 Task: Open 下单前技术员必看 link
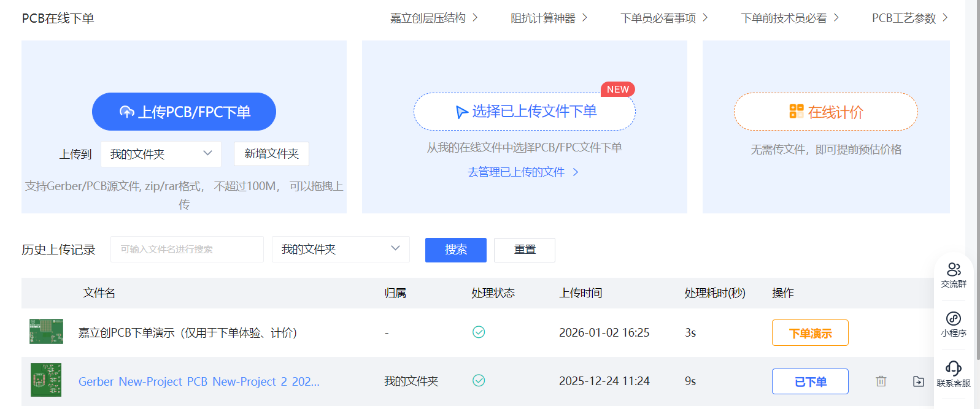click(x=790, y=18)
